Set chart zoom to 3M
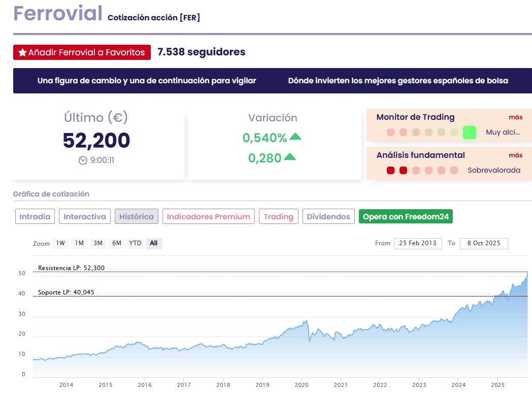 coord(98,243)
